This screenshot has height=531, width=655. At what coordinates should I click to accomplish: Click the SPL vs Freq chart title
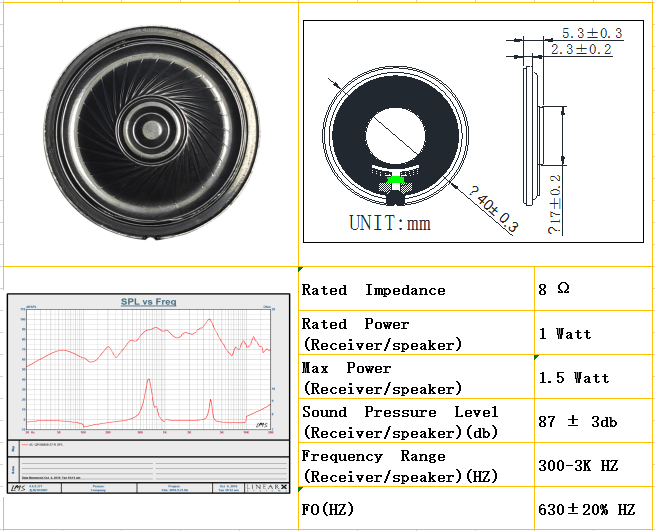point(149,302)
